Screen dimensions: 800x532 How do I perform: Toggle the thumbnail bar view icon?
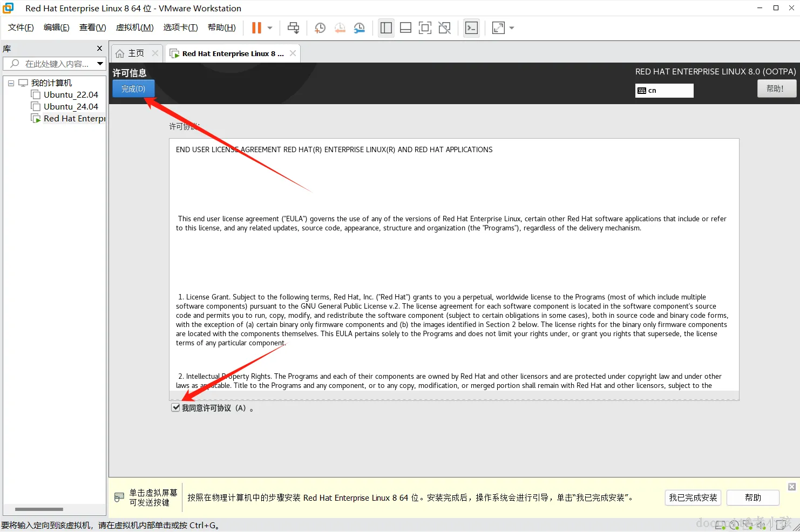[x=405, y=28]
